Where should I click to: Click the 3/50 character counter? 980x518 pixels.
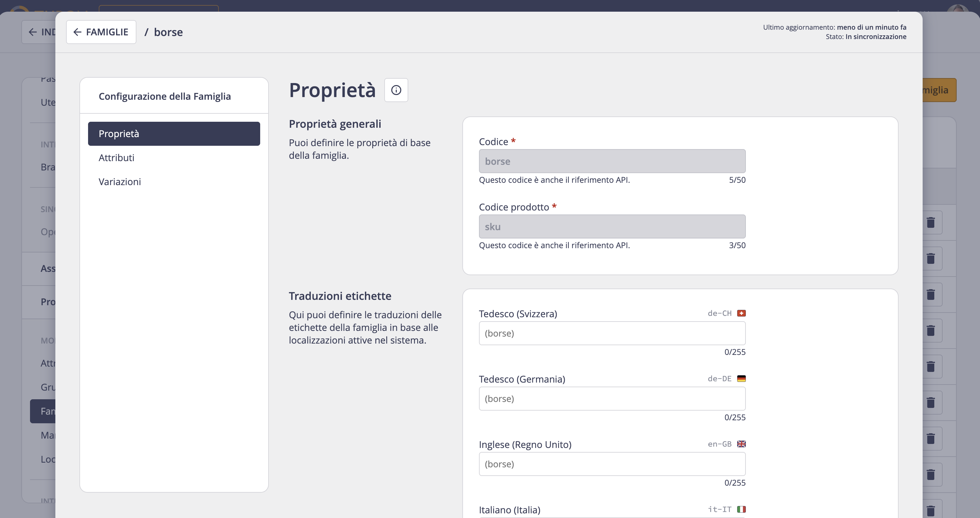pyautogui.click(x=737, y=245)
